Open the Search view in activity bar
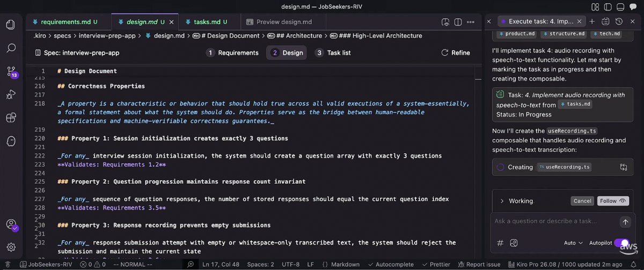The height and width of the screenshot is (270, 644). (x=10, y=48)
